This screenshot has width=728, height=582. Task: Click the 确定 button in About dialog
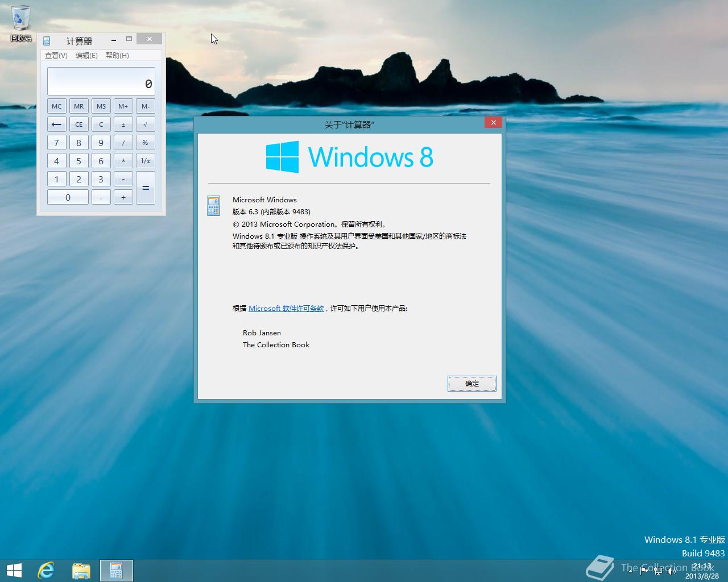click(472, 384)
